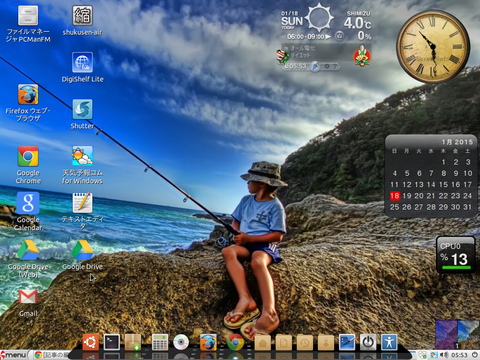Launch Firefox from the dock

(x=208, y=342)
